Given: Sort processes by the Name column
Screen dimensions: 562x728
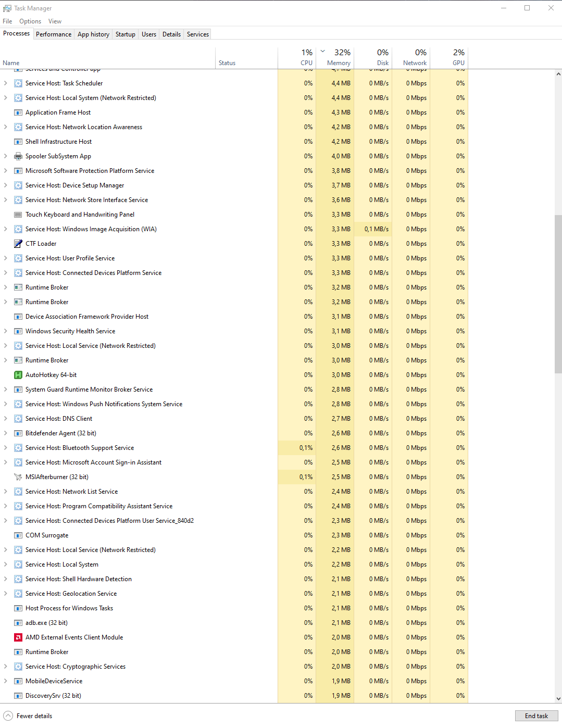Looking at the screenshot, I should [108, 58].
